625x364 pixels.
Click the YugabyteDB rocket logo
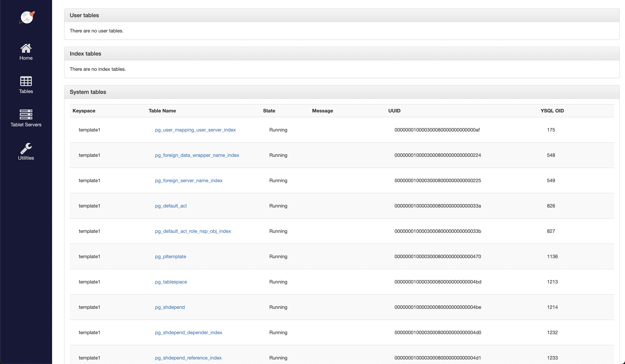(27, 17)
